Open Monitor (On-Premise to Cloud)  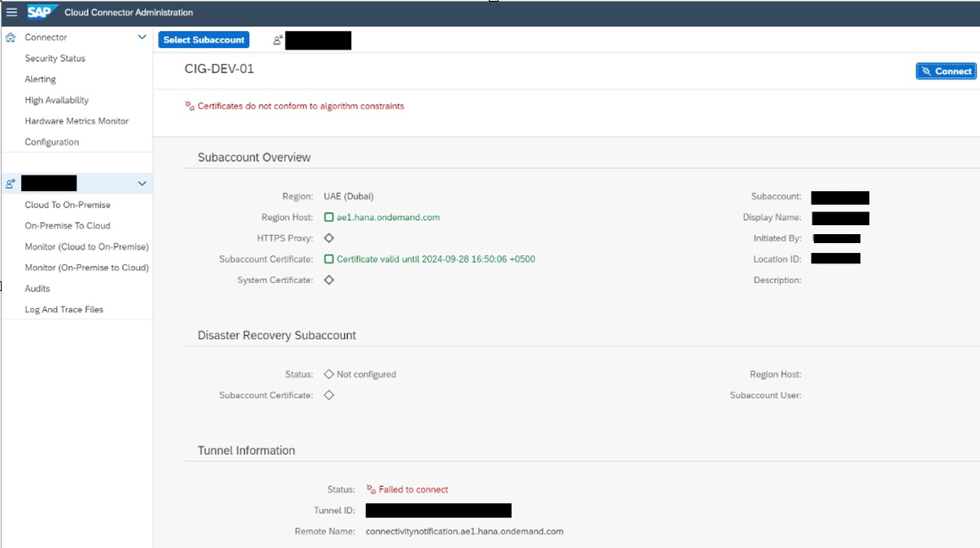tap(86, 267)
